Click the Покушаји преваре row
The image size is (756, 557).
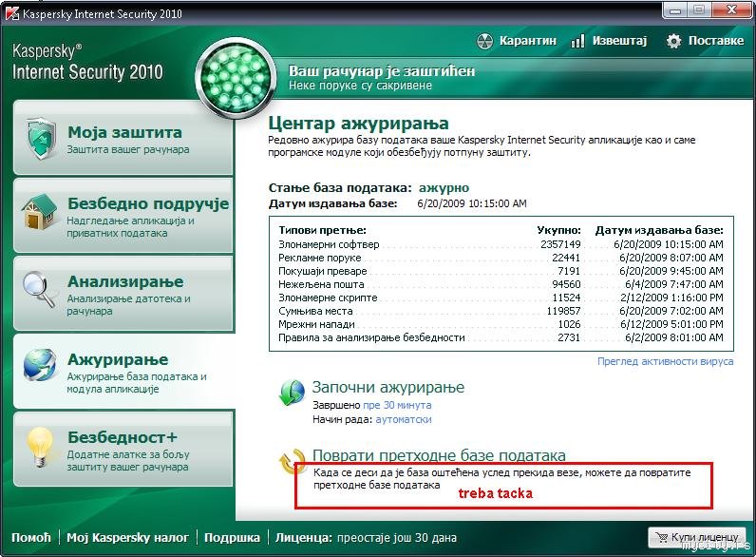click(x=501, y=271)
